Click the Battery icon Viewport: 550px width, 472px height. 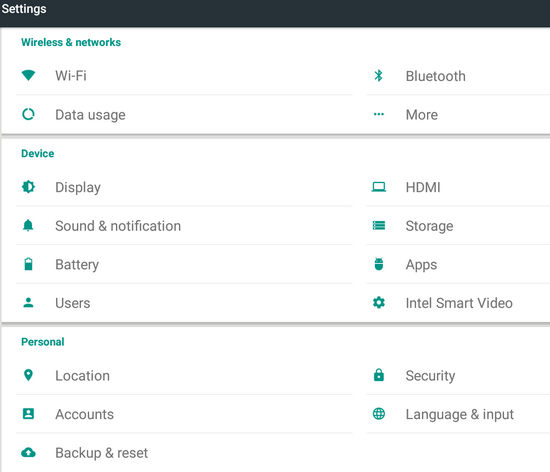[28, 264]
